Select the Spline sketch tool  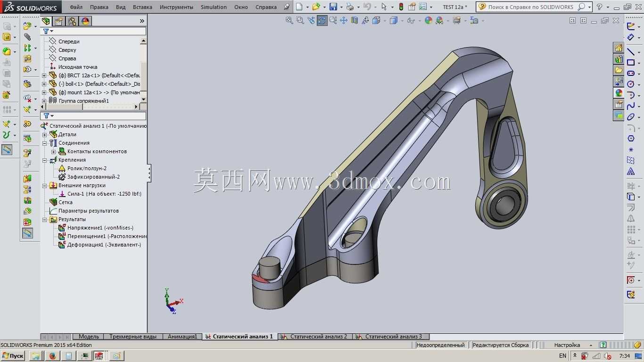631,106
